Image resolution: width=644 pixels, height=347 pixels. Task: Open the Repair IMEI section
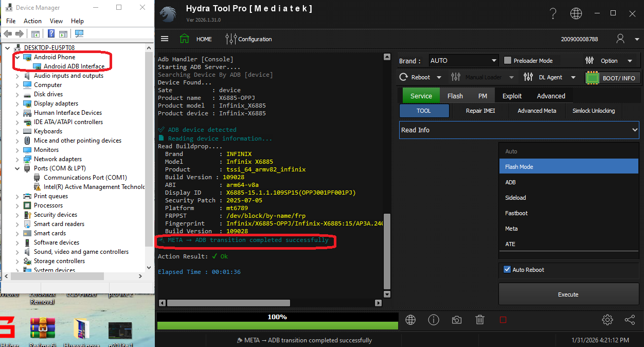click(x=480, y=111)
